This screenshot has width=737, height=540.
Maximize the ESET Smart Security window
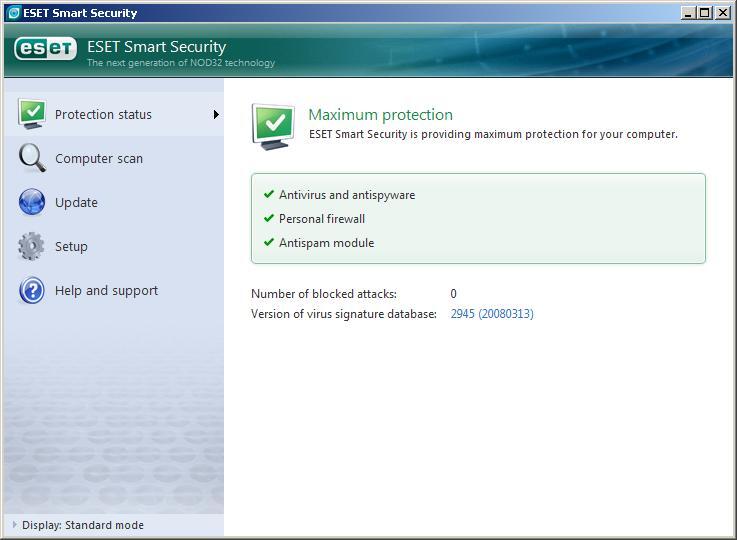[705, 13]
